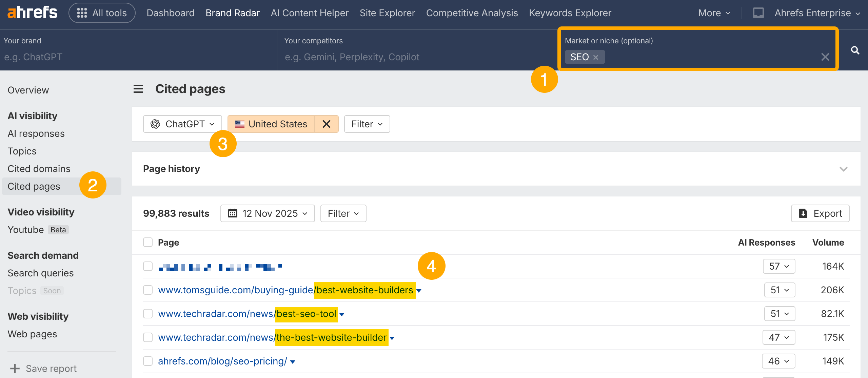Open the 12 Nov 2025 date picker

[268, 213]
